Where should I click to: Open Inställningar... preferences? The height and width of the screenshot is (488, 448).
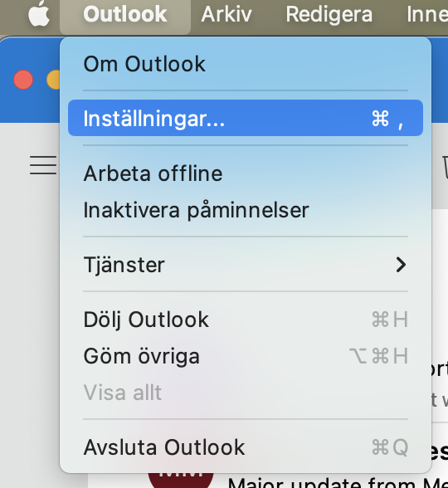tap(246, 118)
